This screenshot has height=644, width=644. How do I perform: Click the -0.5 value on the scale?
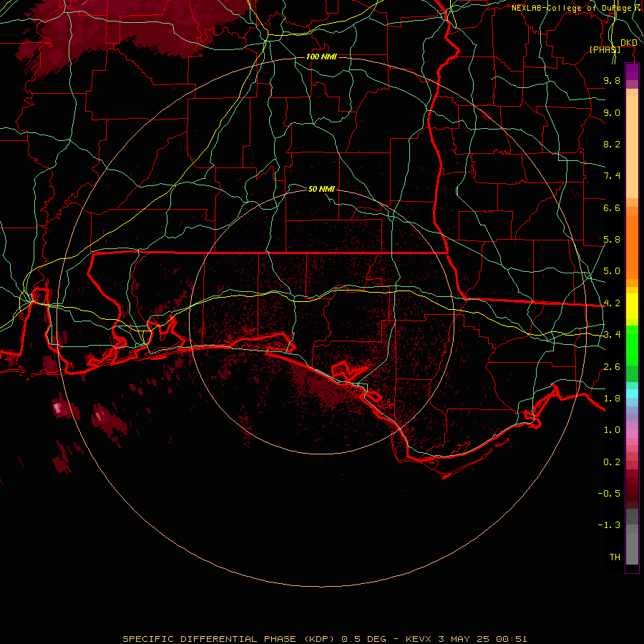click(x=609, y=494)
